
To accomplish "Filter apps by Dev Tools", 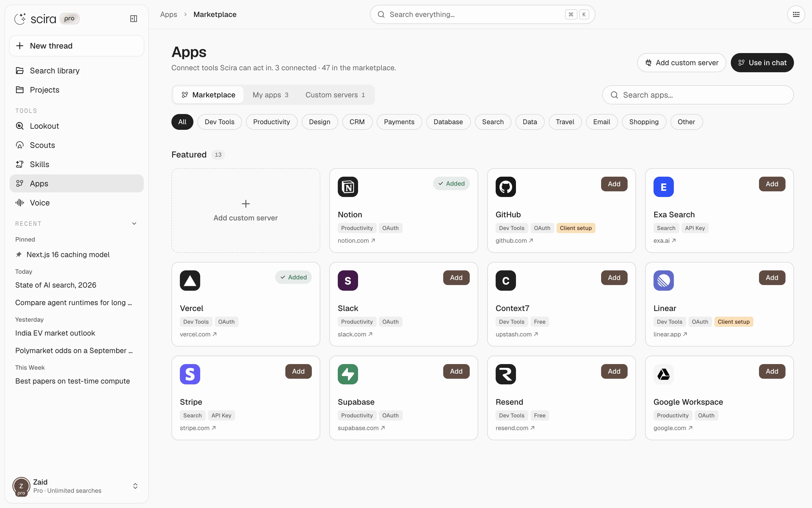I will (x=219, y=122).
